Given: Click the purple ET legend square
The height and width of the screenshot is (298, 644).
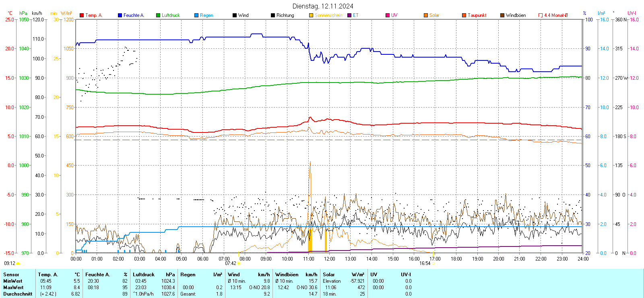Looking at the screenshot, I should tap(349, 15).
